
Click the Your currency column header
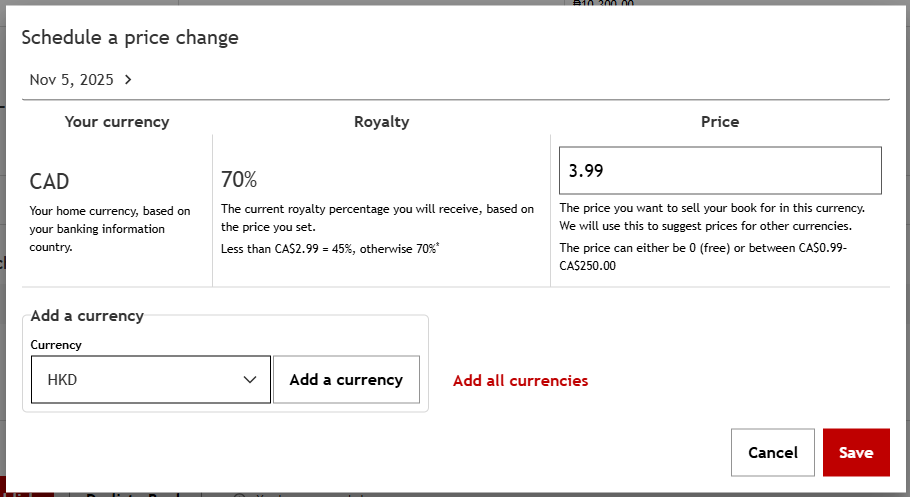pyautogui.click(x=117, y=122)
